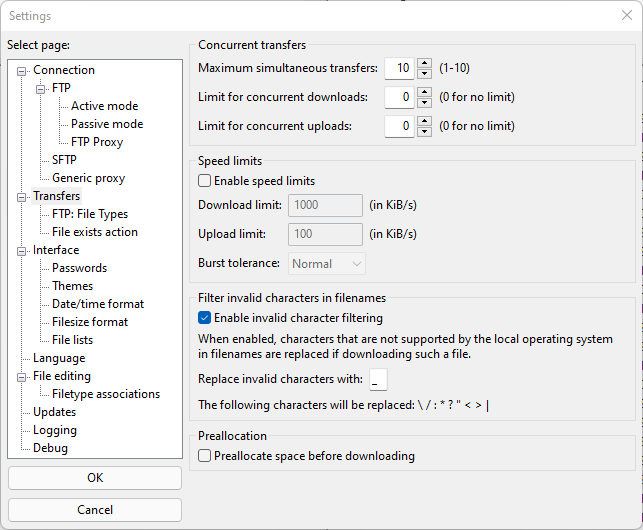Increase concurrent uploads limit with up arrow

coord(424,121)
